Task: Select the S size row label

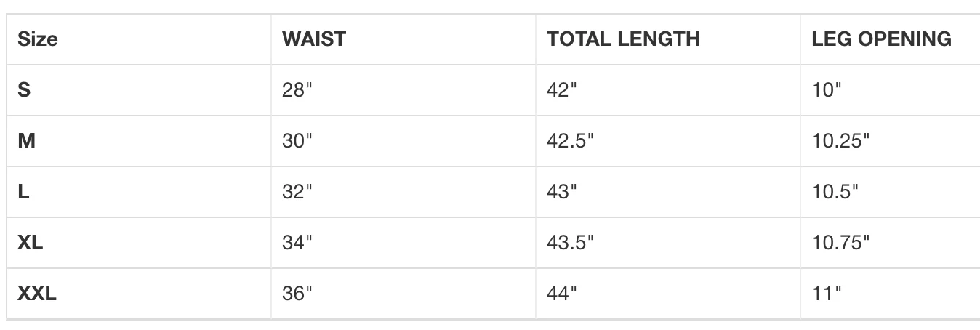Action: point(24,90)
